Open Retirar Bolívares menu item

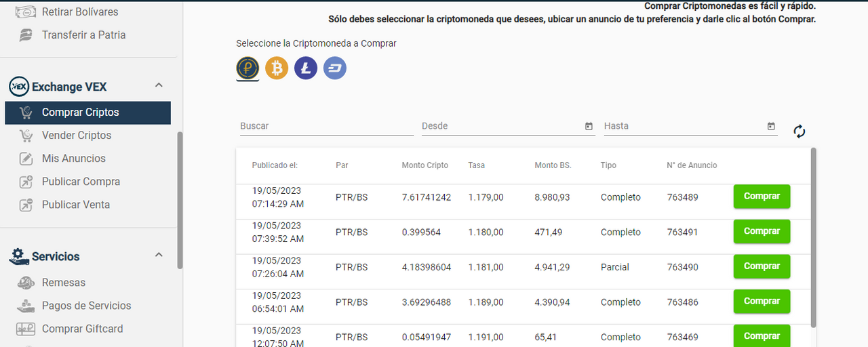[x=80, y=12]
